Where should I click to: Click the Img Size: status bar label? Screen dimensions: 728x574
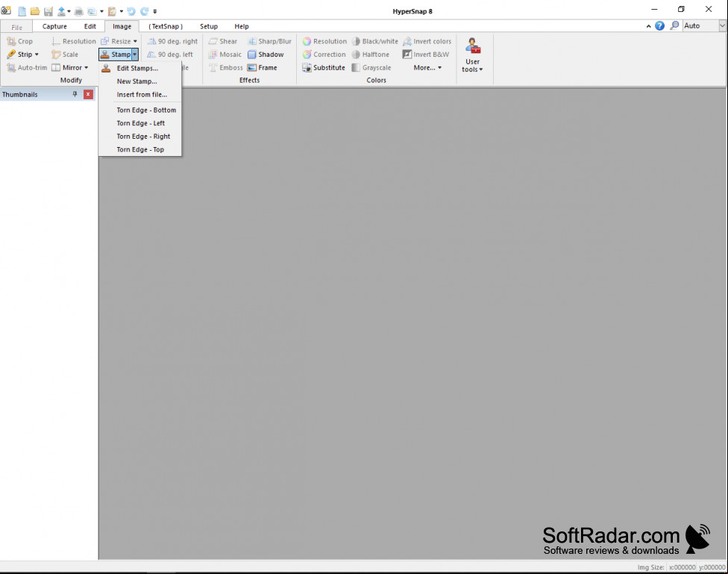click(x=650, y=567)
